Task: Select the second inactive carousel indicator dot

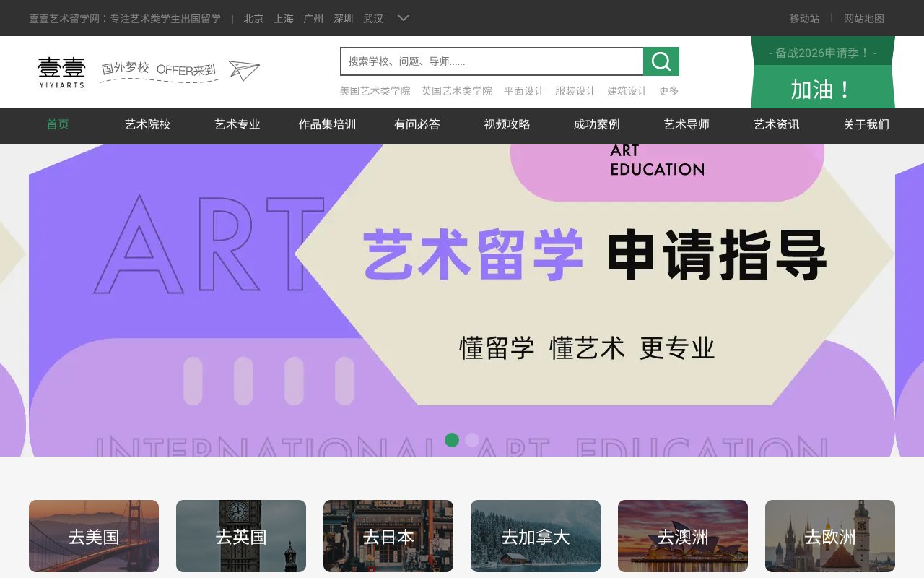Action: pyautogui.click(x=471, y=439)
